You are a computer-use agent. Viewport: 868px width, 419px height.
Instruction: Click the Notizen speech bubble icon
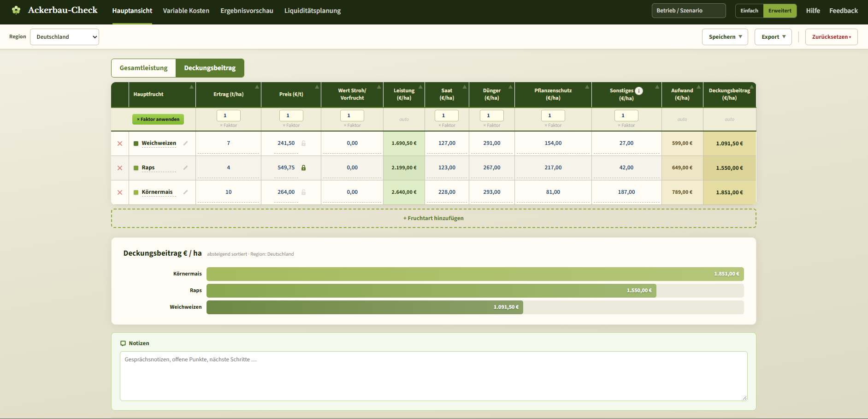[123, 343]
